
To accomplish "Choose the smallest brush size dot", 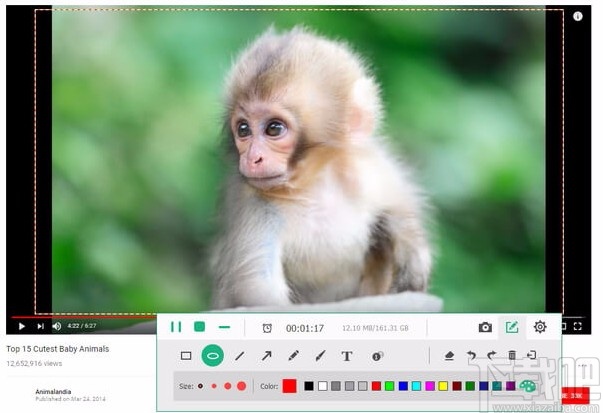I will click(200, 386).
